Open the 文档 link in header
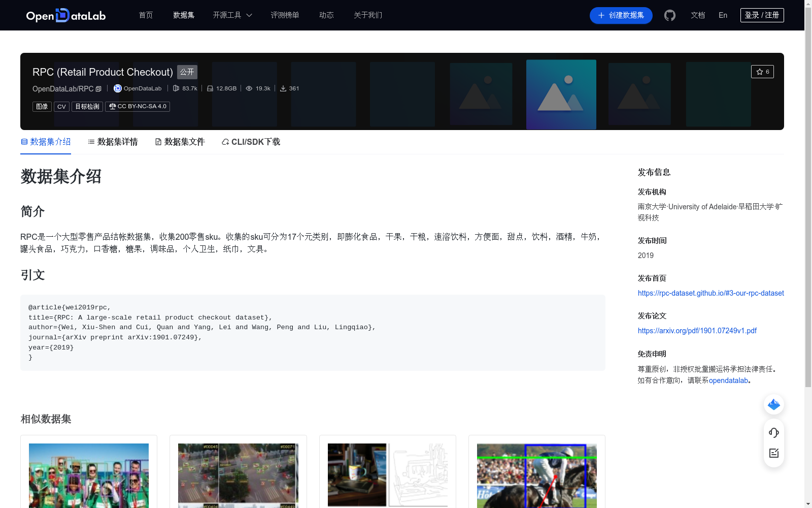The image size is (812, 508). (698, 15)
